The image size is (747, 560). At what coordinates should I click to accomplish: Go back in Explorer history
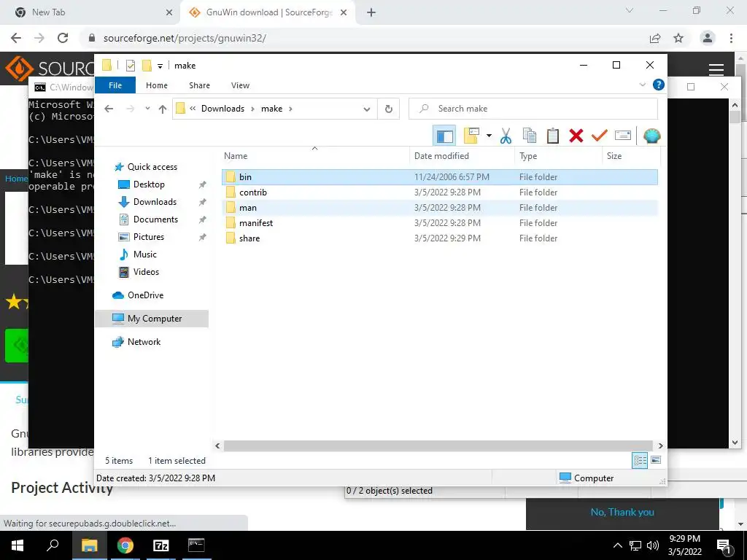tap(109, 109)
